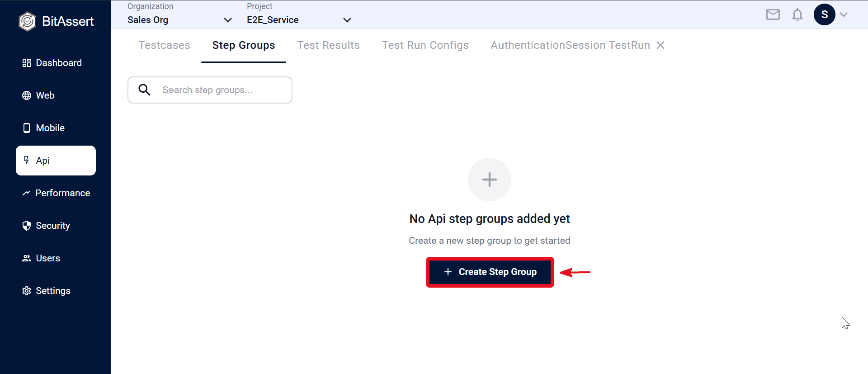Open the Mobile section

click(x=56, y=128)
